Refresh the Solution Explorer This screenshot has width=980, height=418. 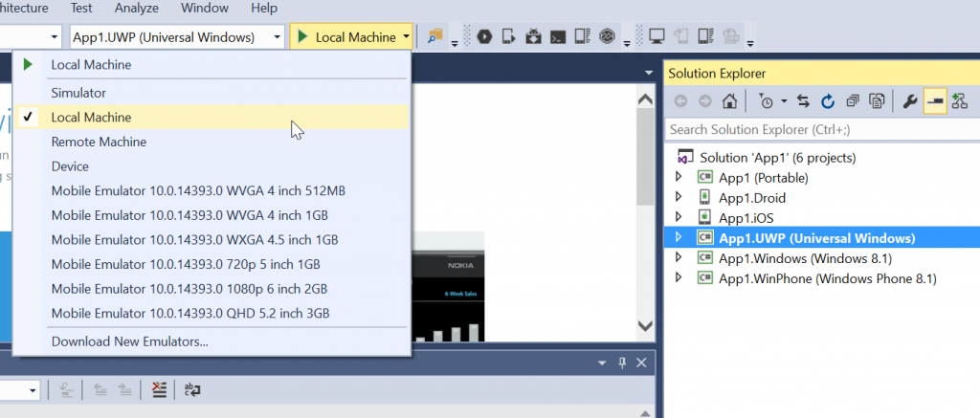click(x=828, y=101)
